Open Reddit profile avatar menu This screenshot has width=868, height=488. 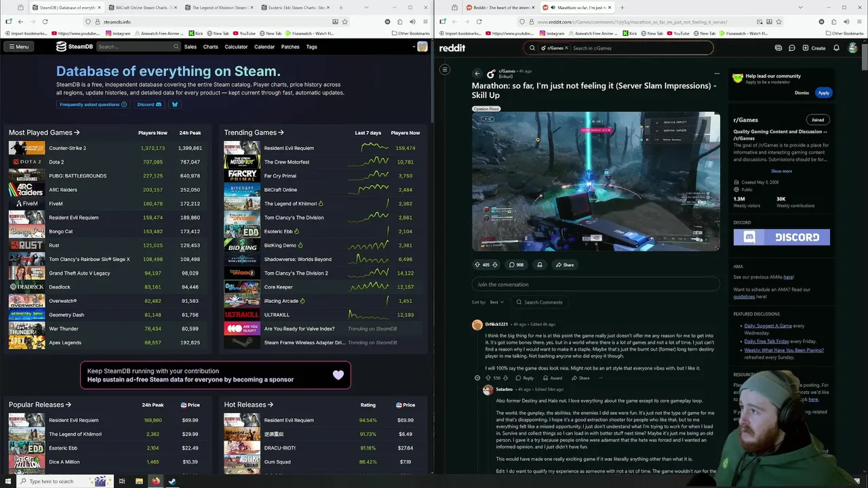(852, 48)
